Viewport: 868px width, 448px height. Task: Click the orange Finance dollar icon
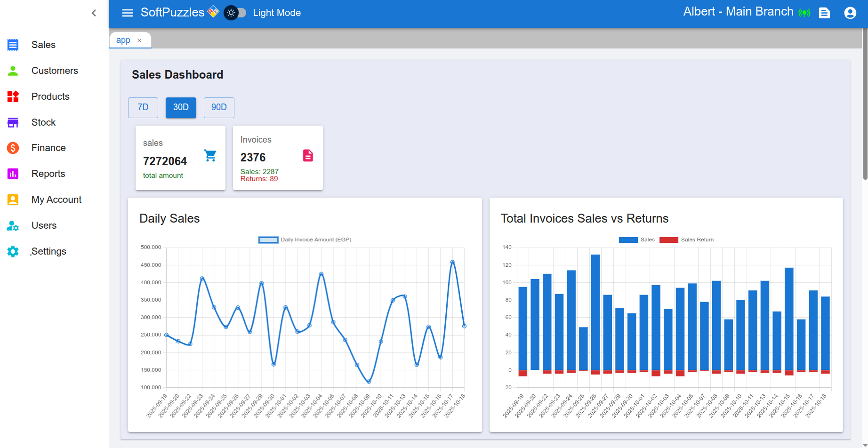point(13,148)
